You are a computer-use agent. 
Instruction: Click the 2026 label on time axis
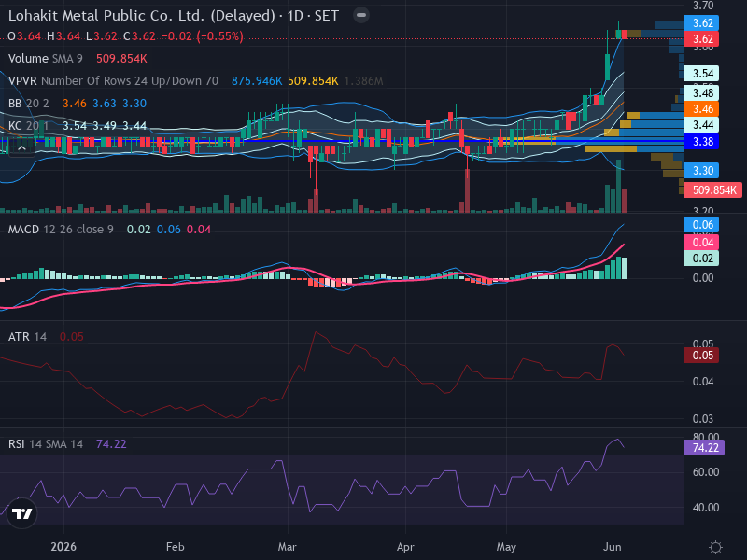click(63, 547)
